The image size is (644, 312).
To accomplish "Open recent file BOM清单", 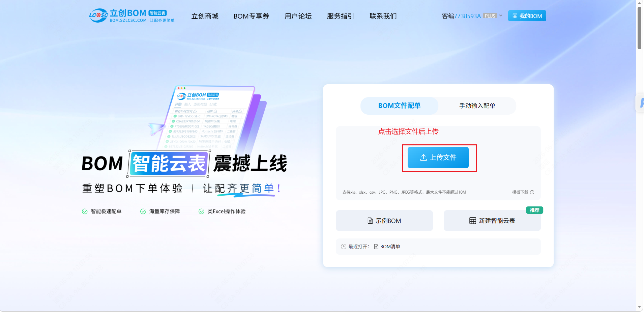I will [387, 247].
